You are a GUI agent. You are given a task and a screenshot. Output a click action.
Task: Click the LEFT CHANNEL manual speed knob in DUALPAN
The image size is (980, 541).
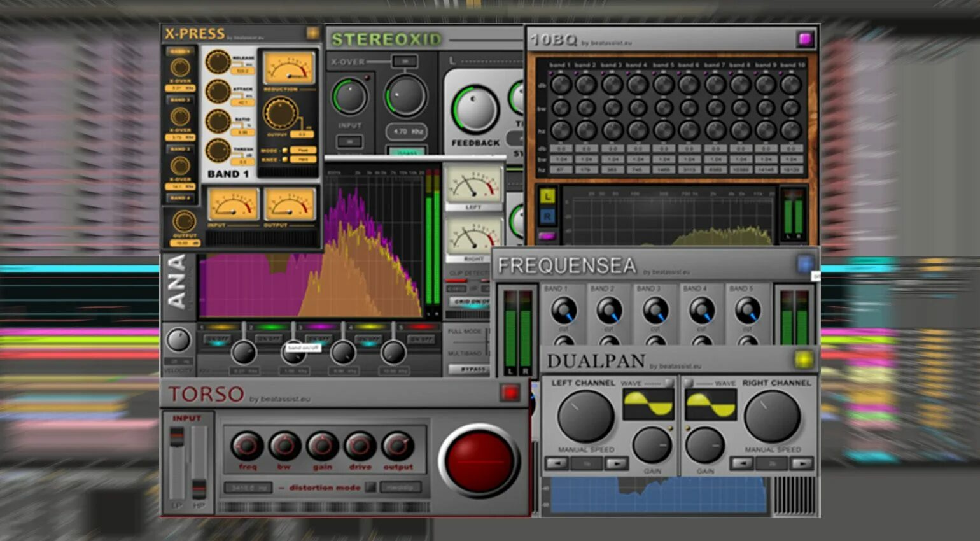point(585,417)
